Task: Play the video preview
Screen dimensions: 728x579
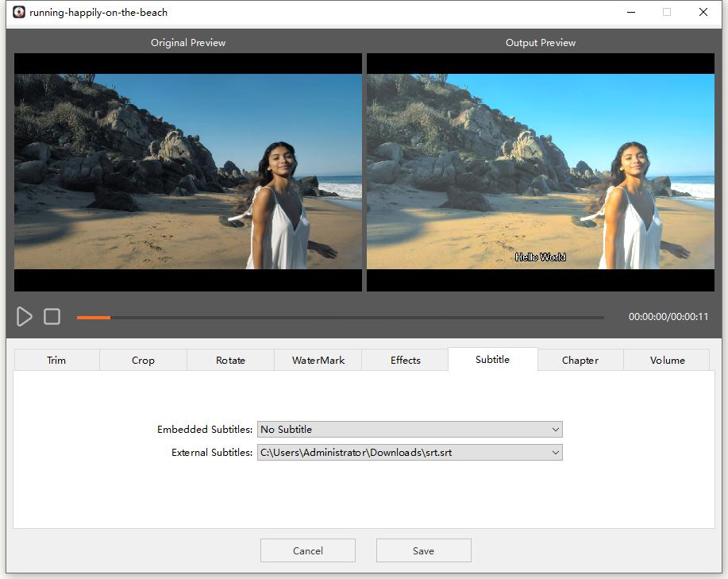Action: coord(24,316)
